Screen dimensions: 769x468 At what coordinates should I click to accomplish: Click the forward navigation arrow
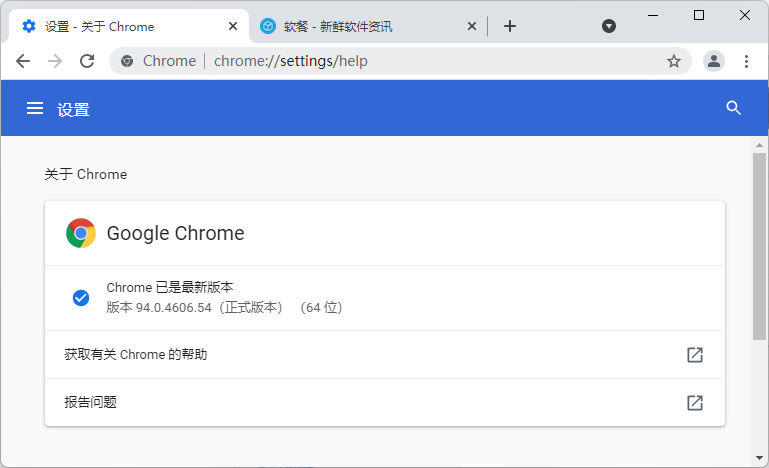(55, 61)
